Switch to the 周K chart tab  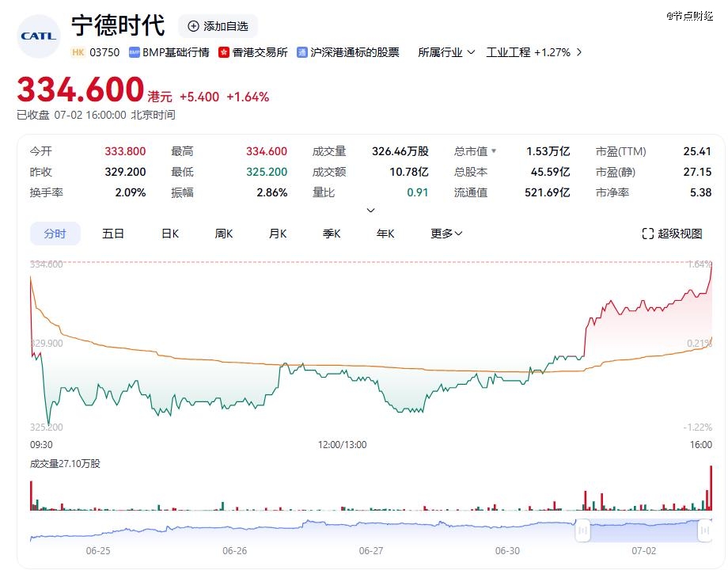click(x=224, y=234)
